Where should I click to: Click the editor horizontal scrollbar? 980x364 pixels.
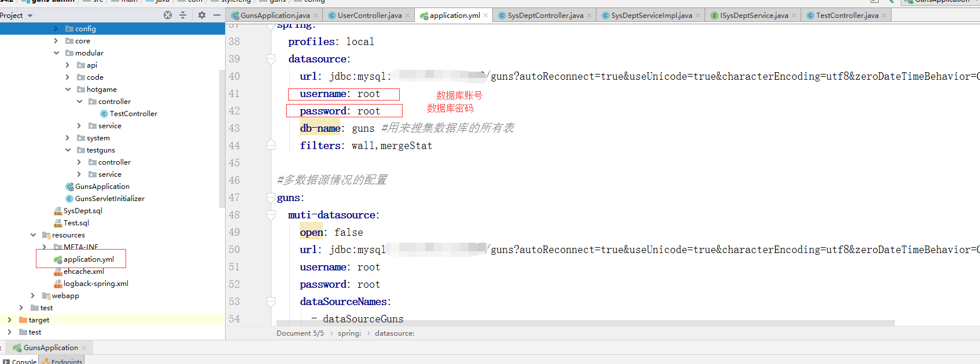[x=585, y=323]
